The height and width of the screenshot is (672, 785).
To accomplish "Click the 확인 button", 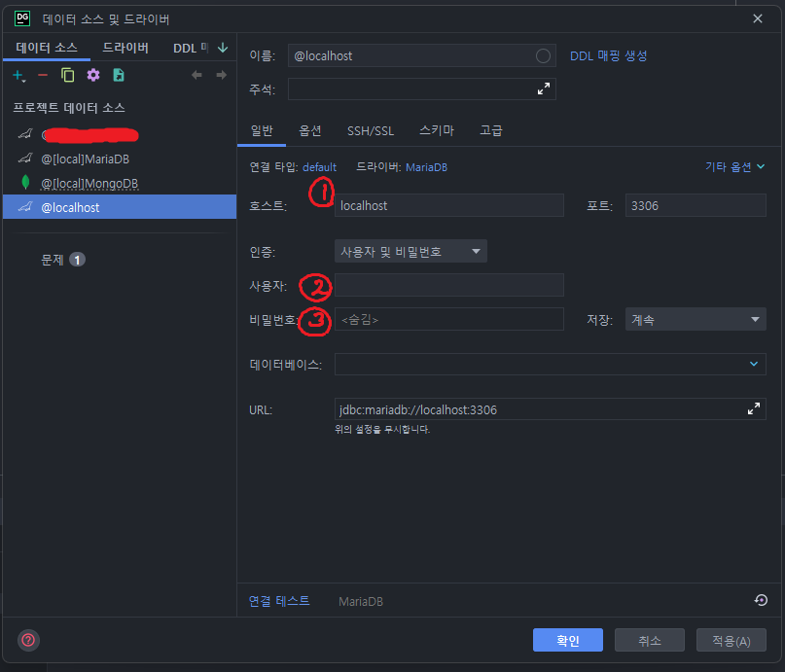I will click(x=568, y=640).
